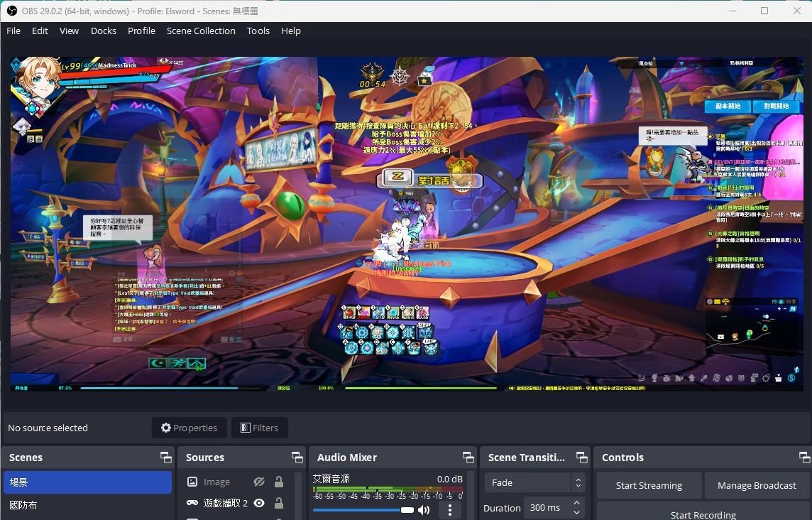The image size is (812, 520).
Task: Select the 國防布 scene
Action: click(x=23, y=505)
